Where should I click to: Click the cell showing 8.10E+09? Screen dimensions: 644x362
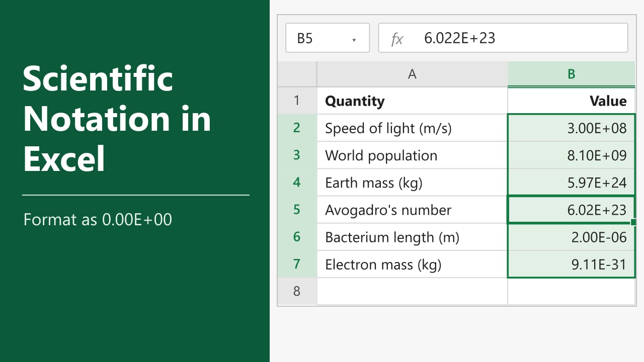571,155
